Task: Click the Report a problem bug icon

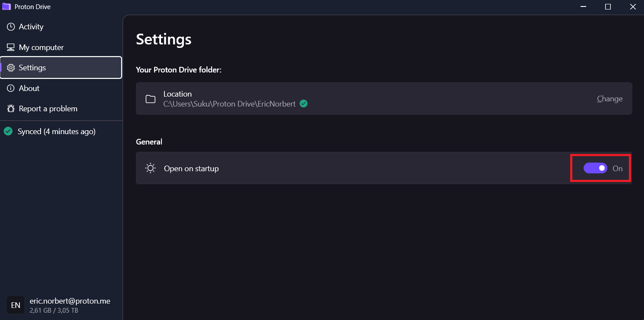Action: [x=11, y=109]
